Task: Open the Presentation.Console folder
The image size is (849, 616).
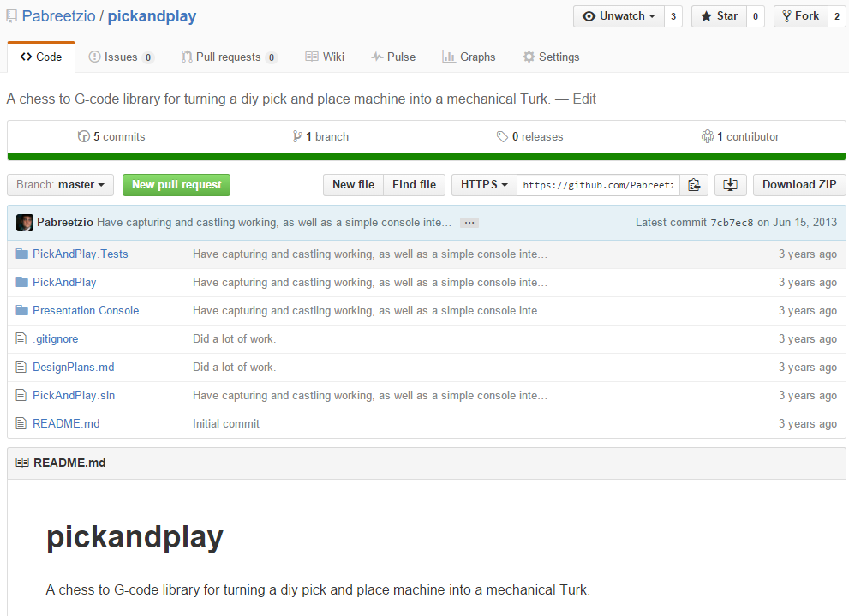Action: 86,311
